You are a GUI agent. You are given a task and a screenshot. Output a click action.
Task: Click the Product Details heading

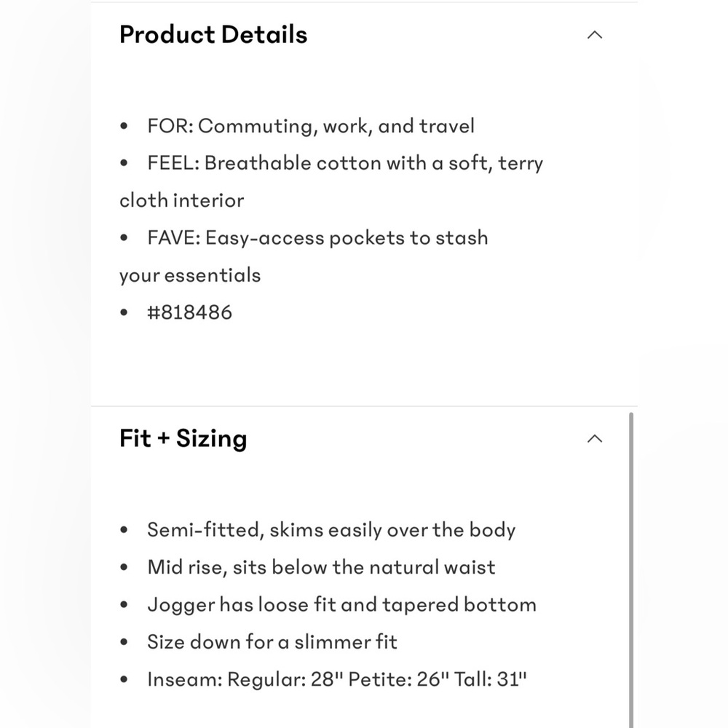tap(213, 35)
